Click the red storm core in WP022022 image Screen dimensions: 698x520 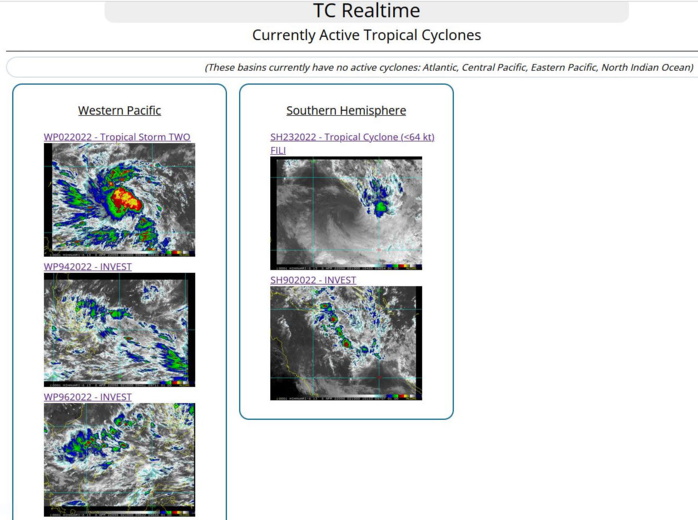point(126,197)
